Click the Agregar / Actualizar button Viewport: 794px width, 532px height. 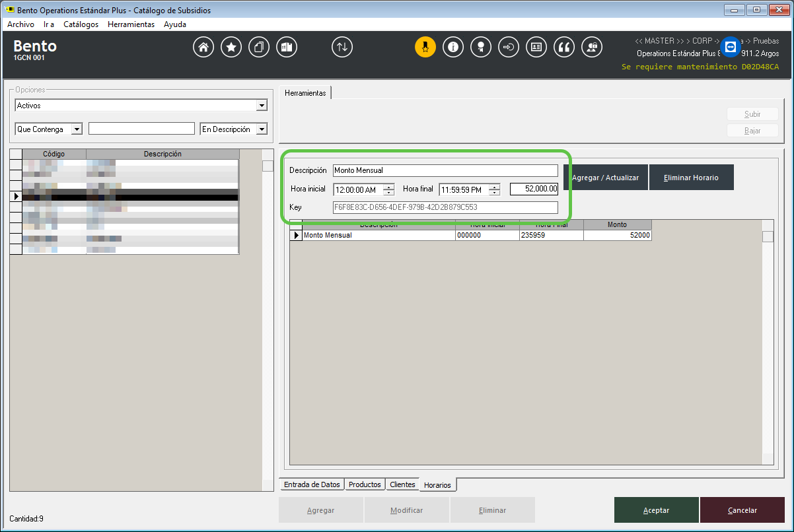(606, 178)
